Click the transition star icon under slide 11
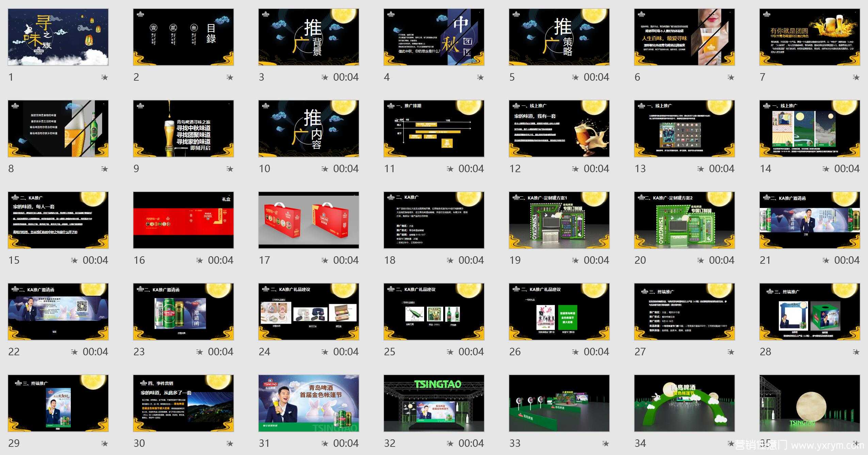This screenshot has width=868, height=455. (x=450, y=169)
